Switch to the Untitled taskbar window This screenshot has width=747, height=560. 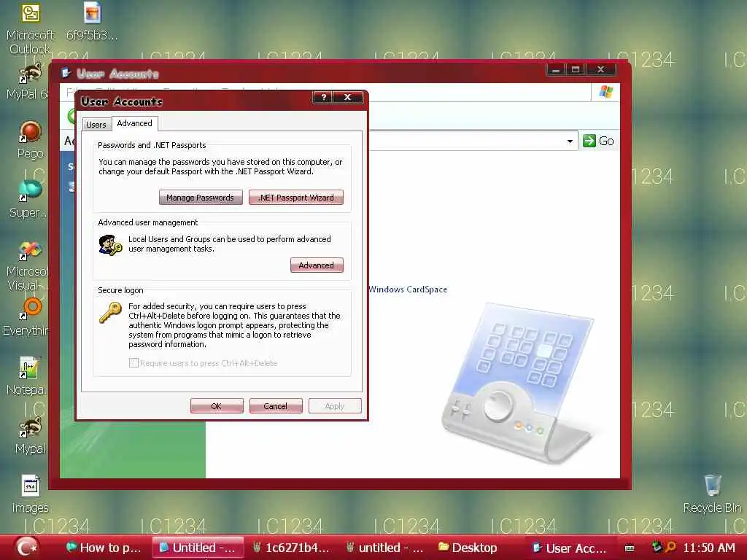coord(198,548)
